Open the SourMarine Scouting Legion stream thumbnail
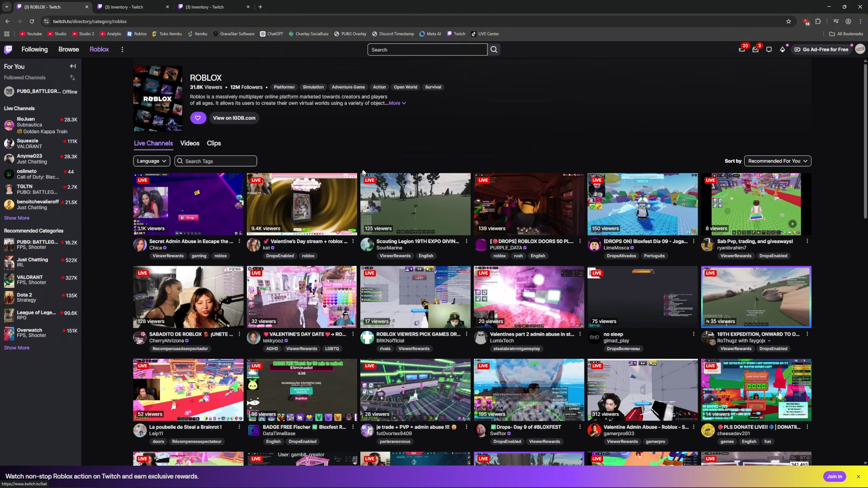Screen dimensions: 868x488 point(415,204)
